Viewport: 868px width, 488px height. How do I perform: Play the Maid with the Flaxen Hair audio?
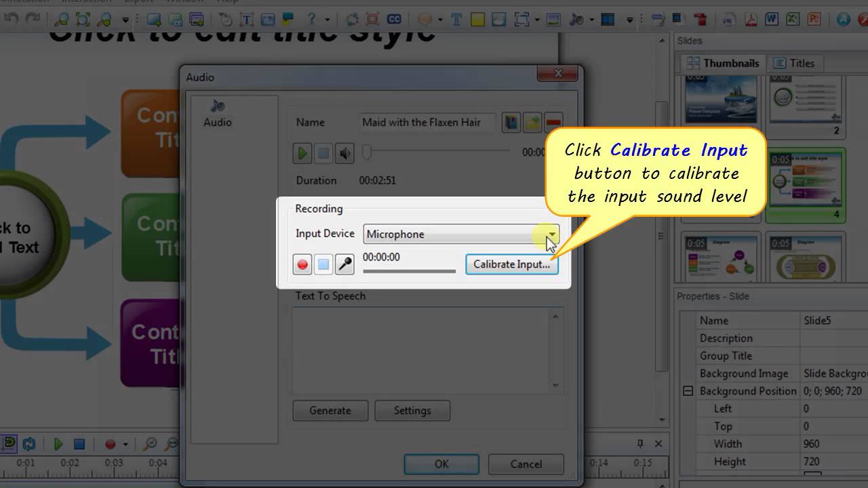click(302, 153)
